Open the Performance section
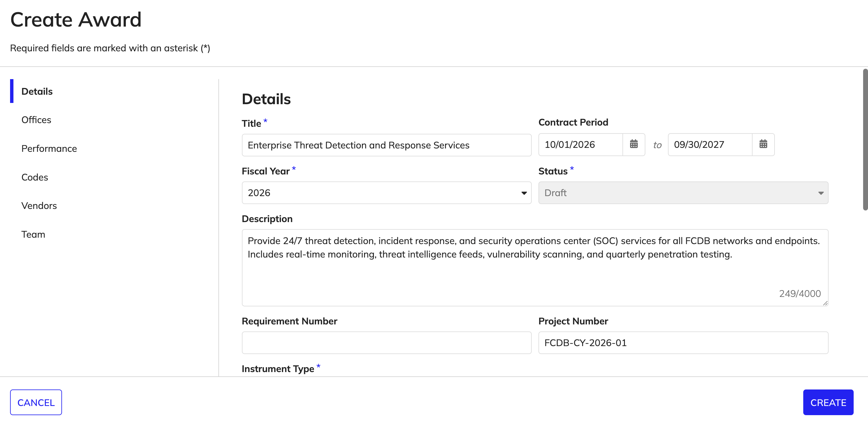Image resolution: width=868 pixels, height=424 pixels. 49,148
